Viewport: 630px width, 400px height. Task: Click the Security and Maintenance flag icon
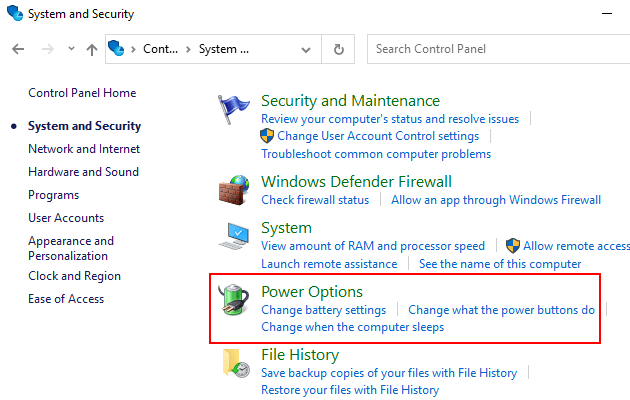pos(233,109)
